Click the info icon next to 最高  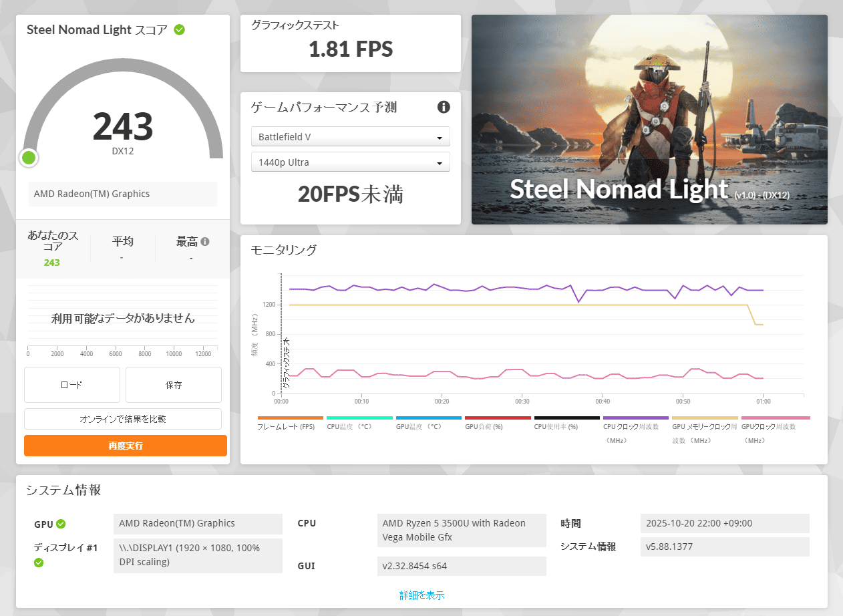tap(205, 242)
